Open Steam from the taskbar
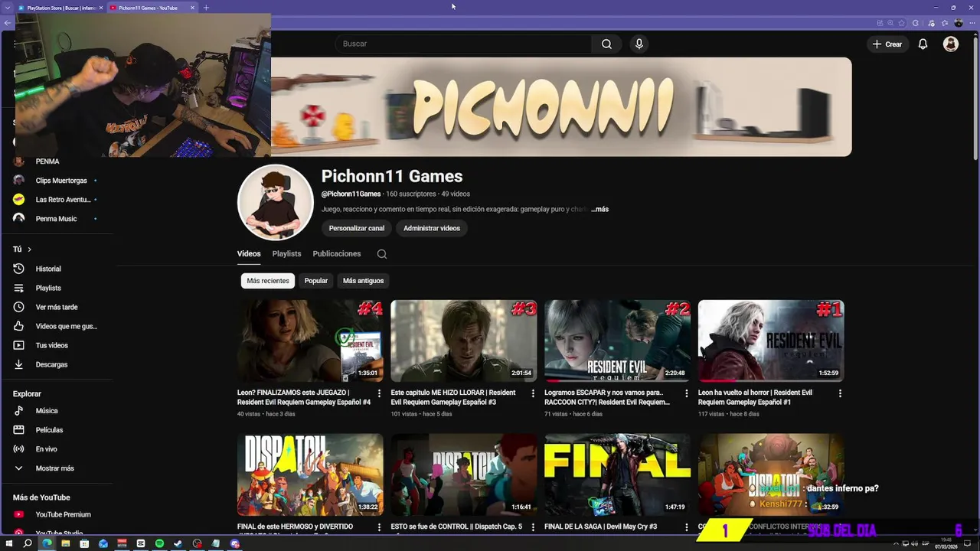Viewport: 980px width, 551px height. (178, 543)
